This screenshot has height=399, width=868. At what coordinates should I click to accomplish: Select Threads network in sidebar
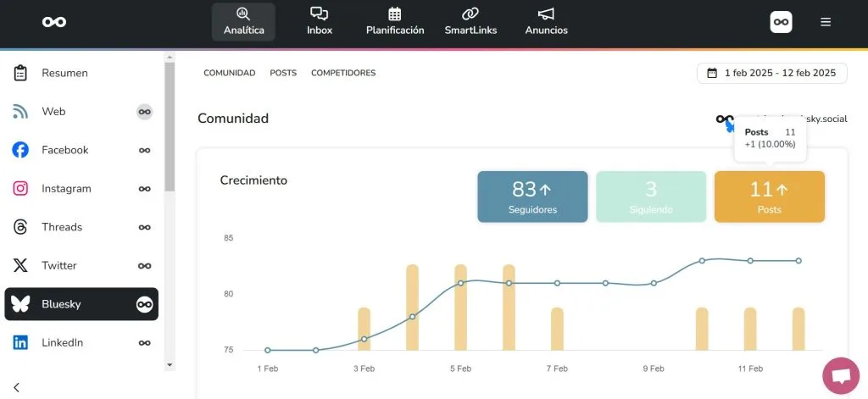click(62, 227)
